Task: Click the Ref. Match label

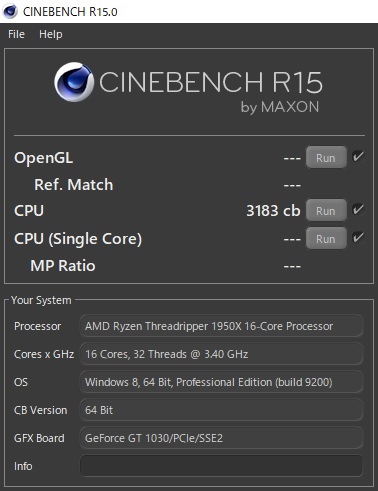Action: [74, 185]
